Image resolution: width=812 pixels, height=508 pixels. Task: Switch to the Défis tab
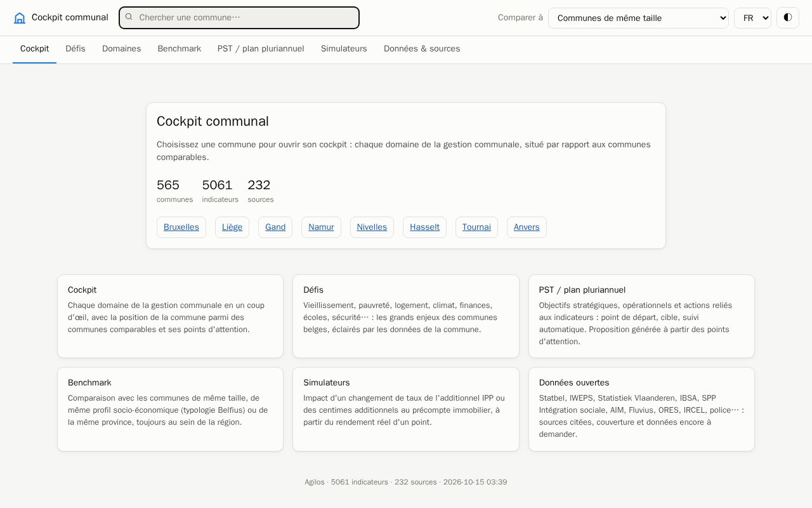tap(75, 49)
